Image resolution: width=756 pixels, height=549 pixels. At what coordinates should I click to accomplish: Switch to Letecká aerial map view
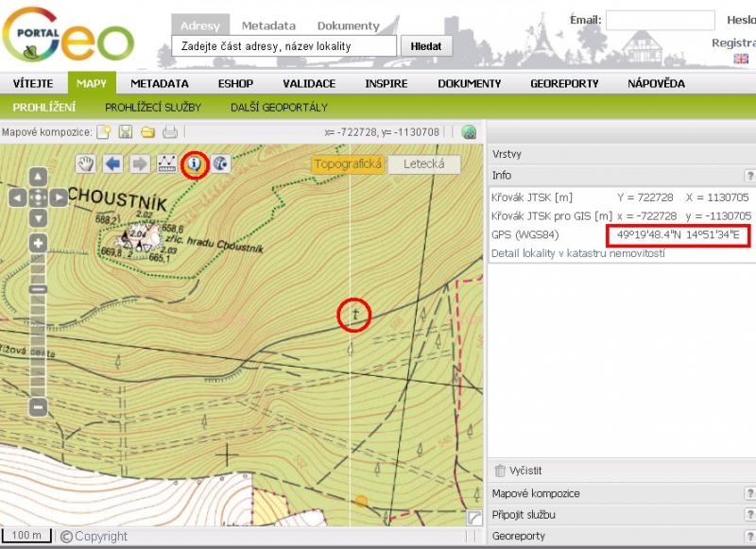423,164
